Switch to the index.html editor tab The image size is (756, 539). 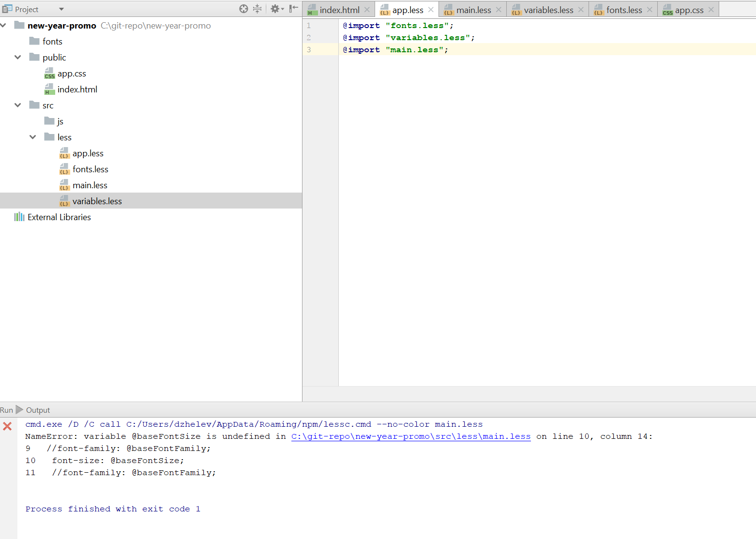tap(339, 10)
